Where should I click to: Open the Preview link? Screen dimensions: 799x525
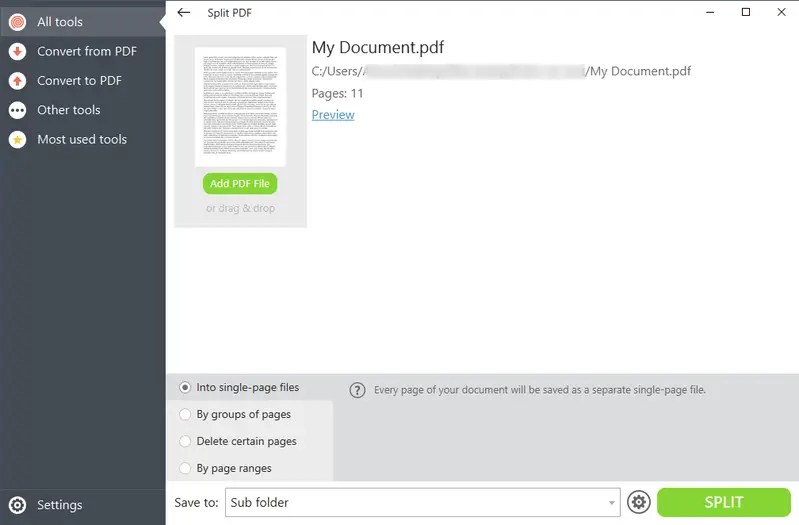[333, 115]
